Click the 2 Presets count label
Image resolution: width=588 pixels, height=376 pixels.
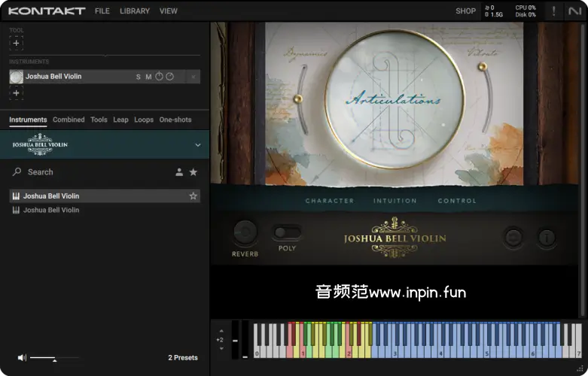[183, 358]
